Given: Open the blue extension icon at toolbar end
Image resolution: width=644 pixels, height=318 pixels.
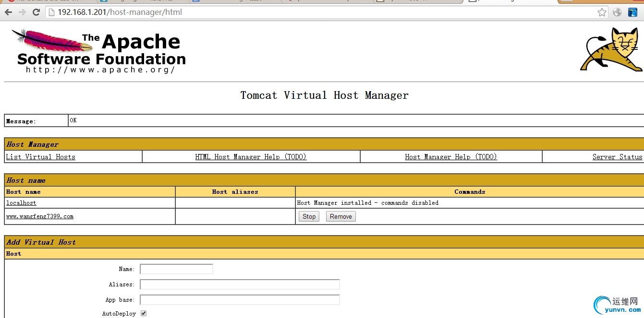Looking at the screenshot, I should [x=632, y=12].
